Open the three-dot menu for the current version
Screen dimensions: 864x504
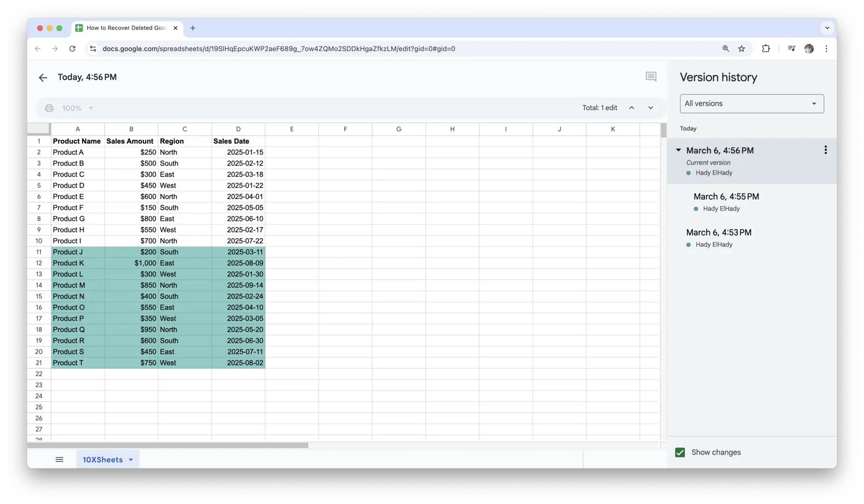click(825, 150)
